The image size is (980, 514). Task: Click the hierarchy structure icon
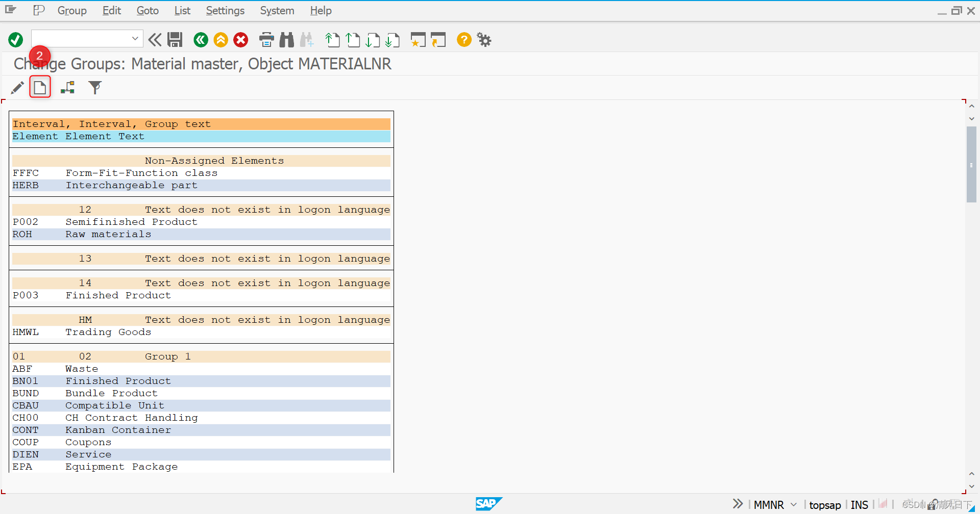(x=68, y=88)
